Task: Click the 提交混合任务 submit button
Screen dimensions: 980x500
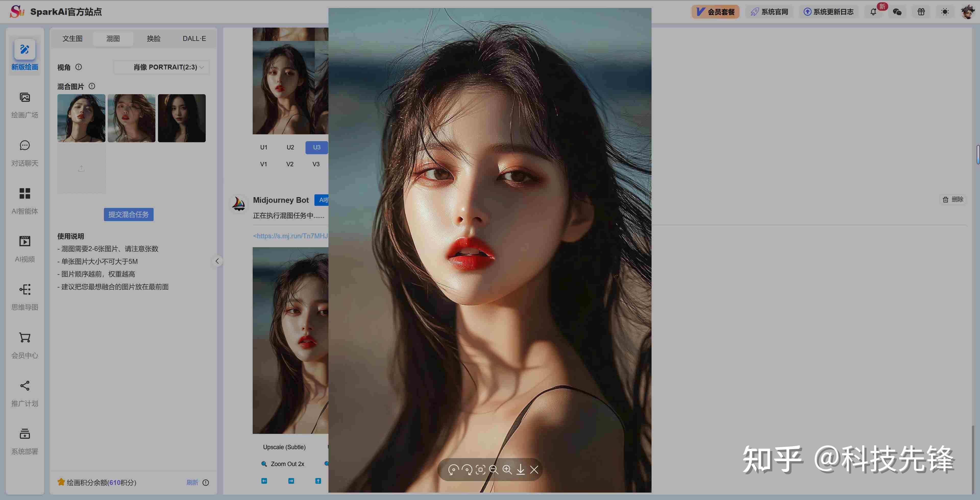Action: [x=129, y=215]
